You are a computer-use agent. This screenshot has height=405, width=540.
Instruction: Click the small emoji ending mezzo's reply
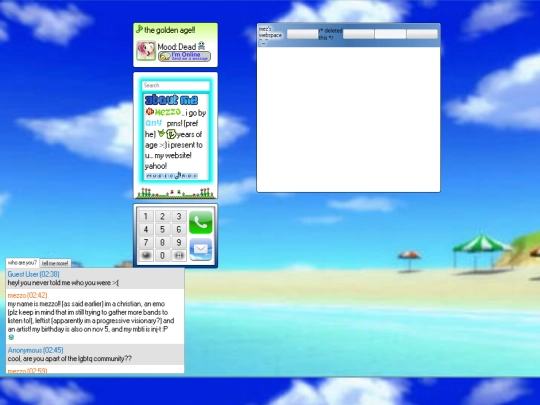(x=11, y=338)
